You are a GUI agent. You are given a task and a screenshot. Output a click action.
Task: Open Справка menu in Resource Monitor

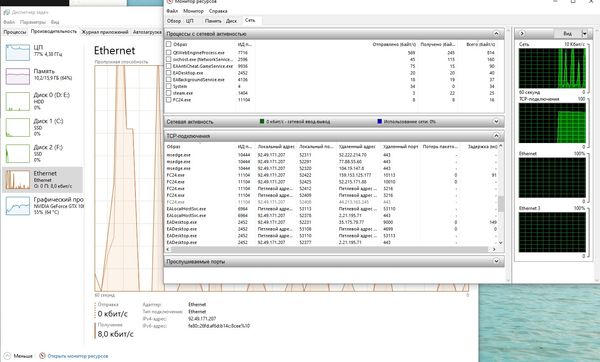click(x=218, y=11)
